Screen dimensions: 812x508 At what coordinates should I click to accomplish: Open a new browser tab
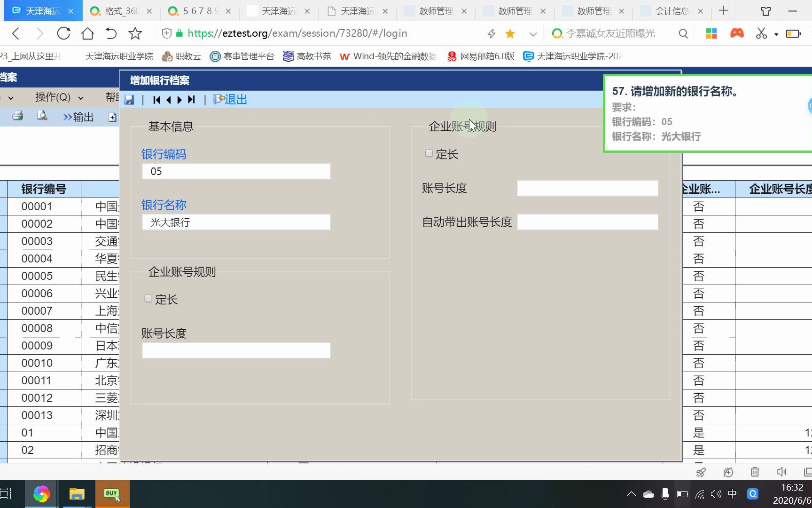click(724, 10)
